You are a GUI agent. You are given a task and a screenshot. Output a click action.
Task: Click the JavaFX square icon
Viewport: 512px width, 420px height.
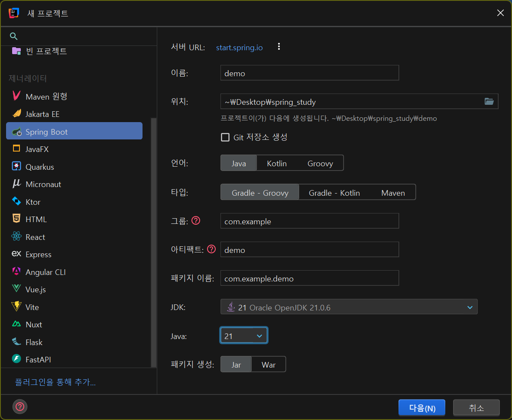(16, 149)
